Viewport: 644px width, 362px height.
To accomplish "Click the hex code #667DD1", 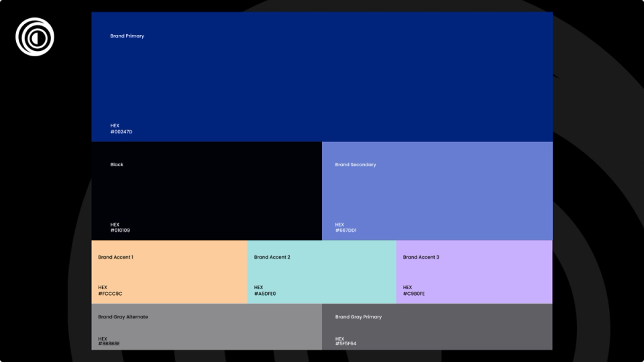I will click(x=346, y=230).
